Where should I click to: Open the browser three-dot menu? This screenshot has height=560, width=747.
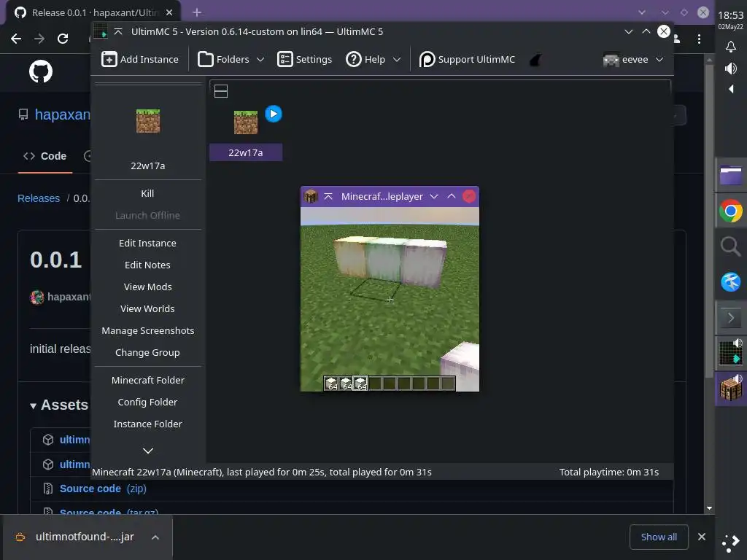coord(699,39)
